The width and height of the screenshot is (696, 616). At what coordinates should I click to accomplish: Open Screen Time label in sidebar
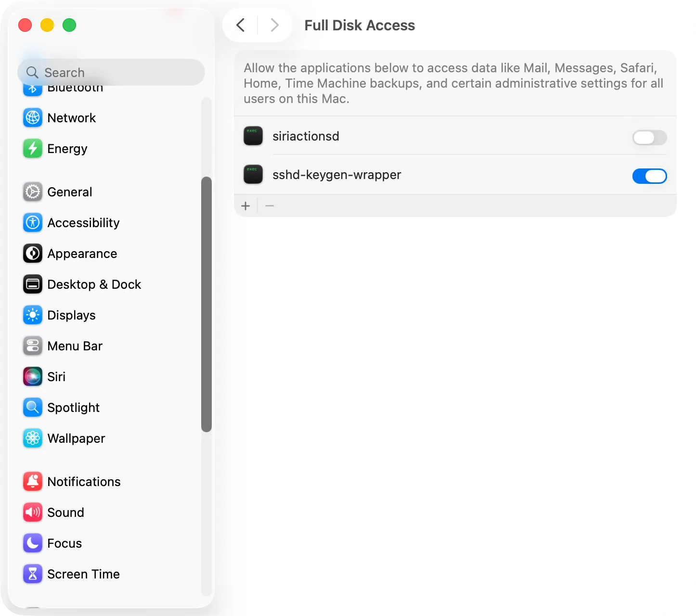click(x=83, y=574)
